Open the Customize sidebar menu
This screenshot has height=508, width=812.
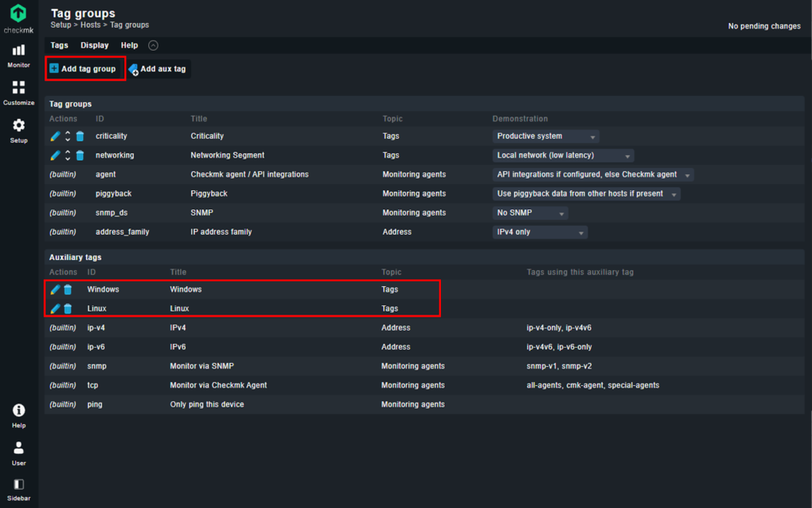[19, 93]
